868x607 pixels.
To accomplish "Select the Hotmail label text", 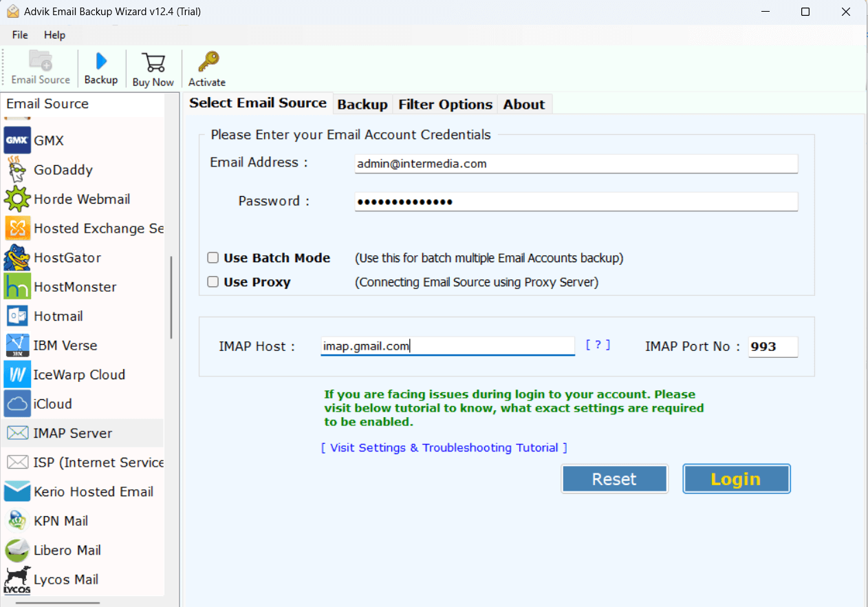I will 58,316.
